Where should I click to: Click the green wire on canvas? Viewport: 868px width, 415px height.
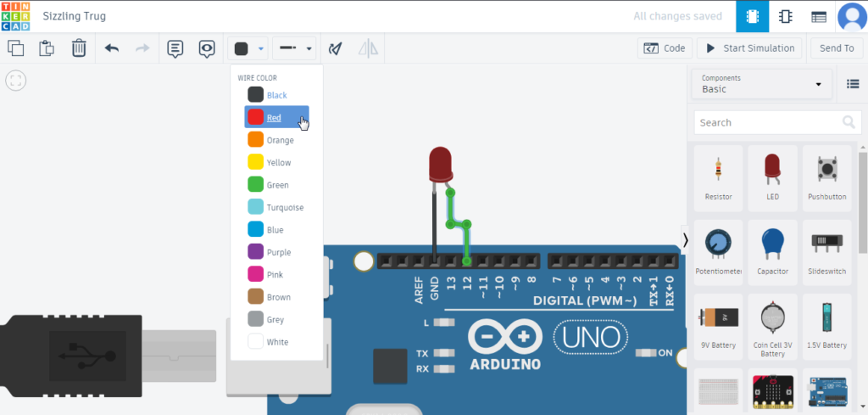click(467, 242)
